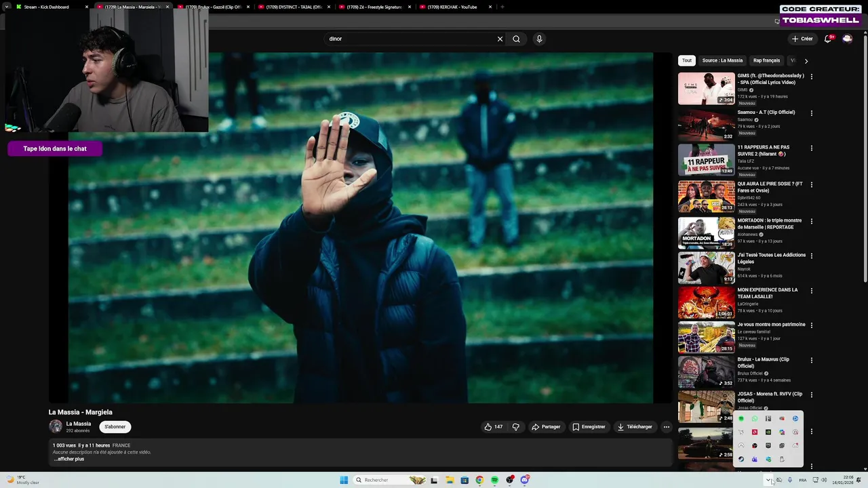Screen dimensions: 868x488
Task: Open options for MORTADON video
Action: (x=811, y=221)
